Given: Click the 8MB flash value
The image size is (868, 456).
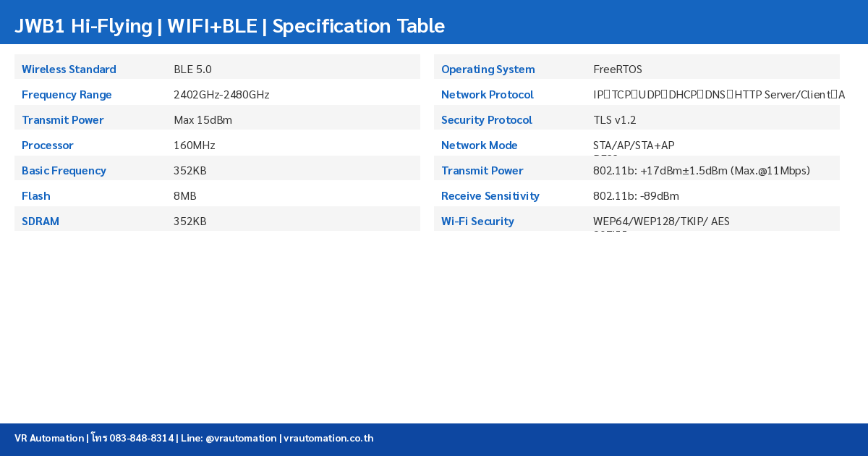Looking at the screenshot, I should 184,196.
